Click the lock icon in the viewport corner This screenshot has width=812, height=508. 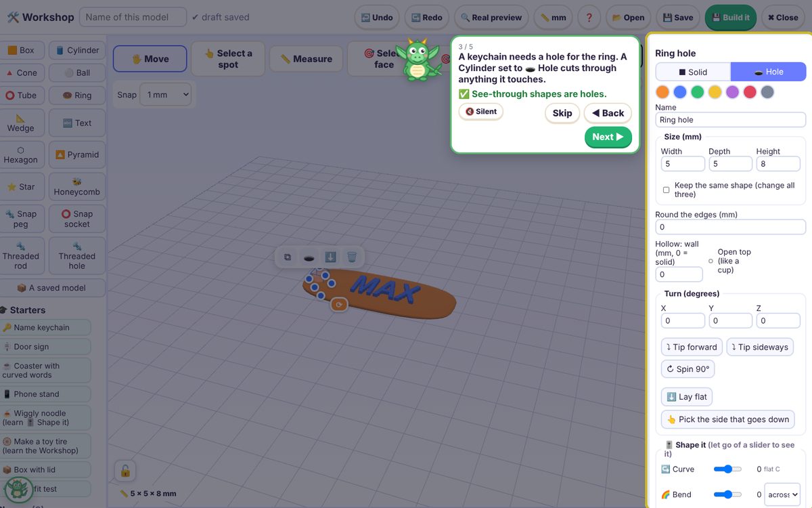click(x=125, y=470)
